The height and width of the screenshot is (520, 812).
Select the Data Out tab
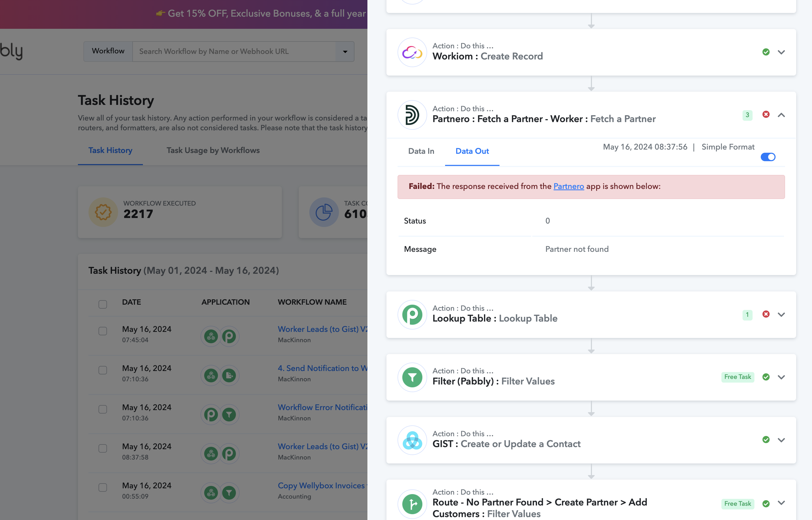[x=472, y=151]
